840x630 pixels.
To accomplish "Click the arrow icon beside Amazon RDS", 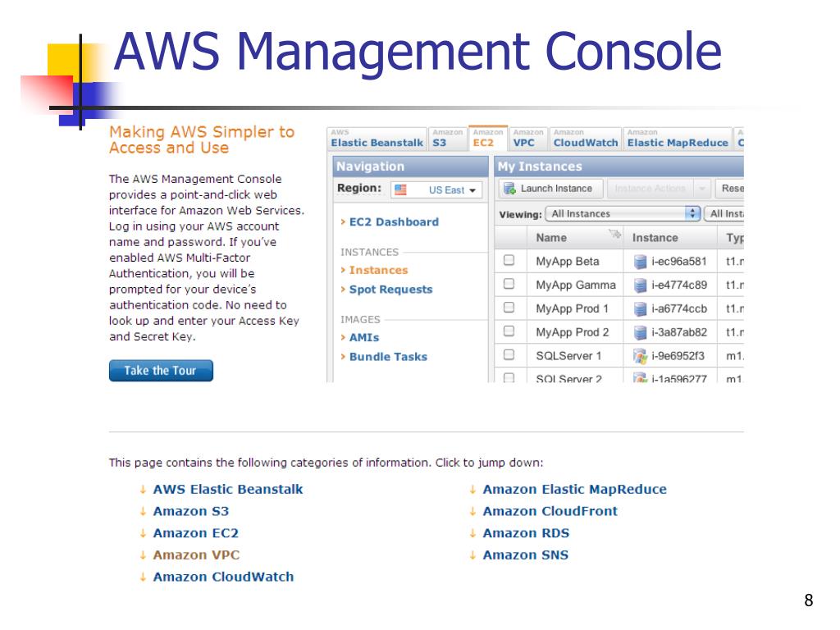I will tap(472, 533).
